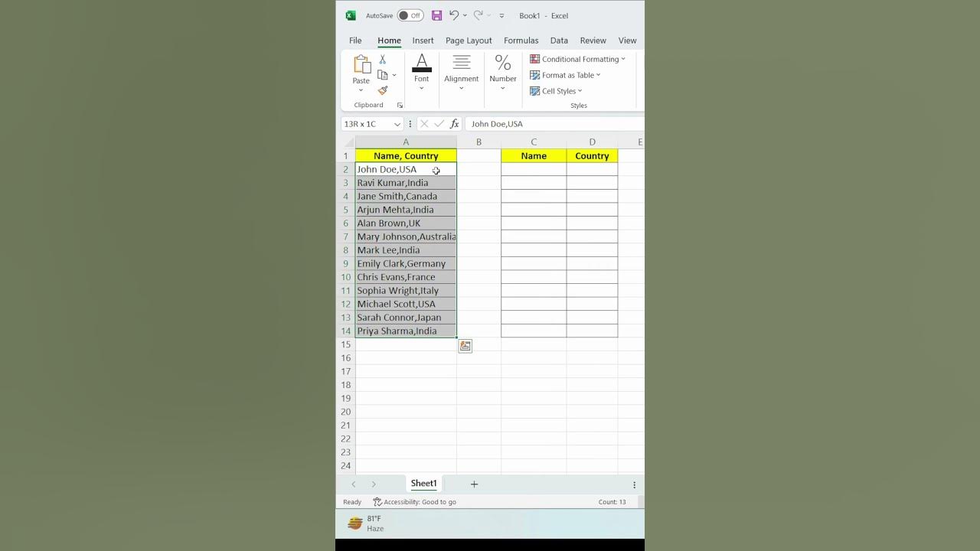
Task: Click next sheet navigation arrow
Action: (x=374, y=484)
